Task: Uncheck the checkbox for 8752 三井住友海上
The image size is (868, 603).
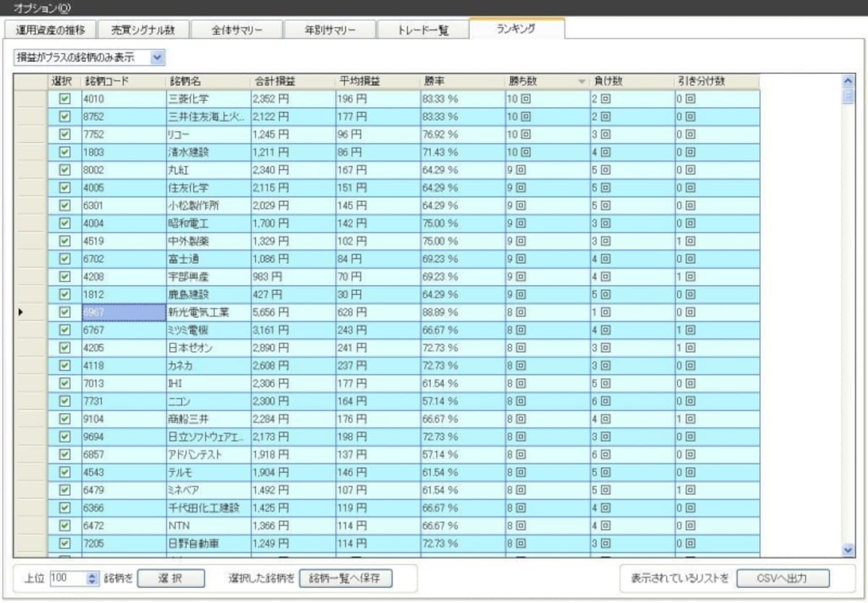Action: pyautogui.click(x=65, y=116)
